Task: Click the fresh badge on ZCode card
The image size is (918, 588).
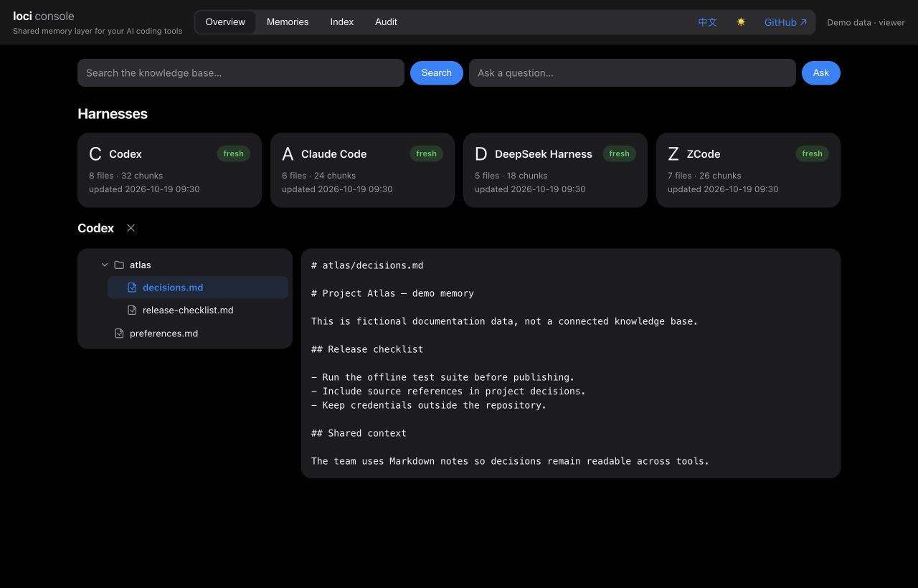Action: [x=813, y=153]
